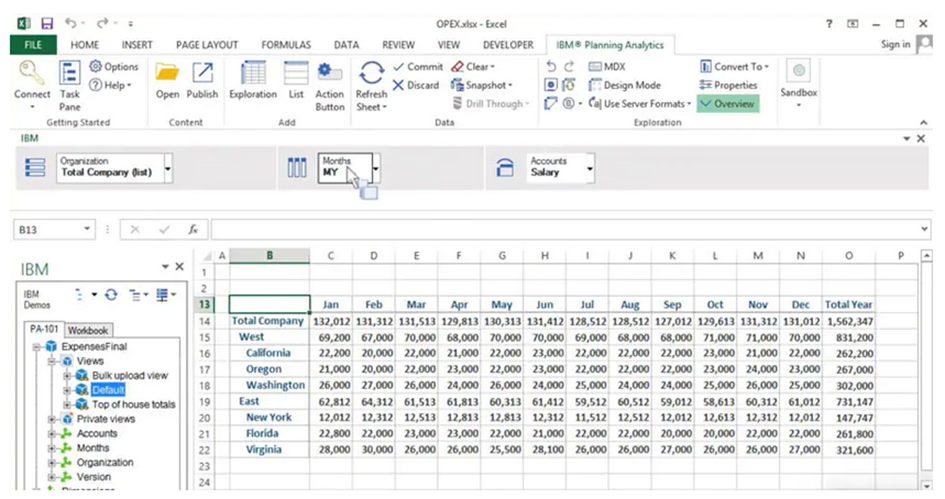The width and height of the screenshot is (945, 499).
Task: Switch to the INSERT tab
Action: click(x=137, y=45)
